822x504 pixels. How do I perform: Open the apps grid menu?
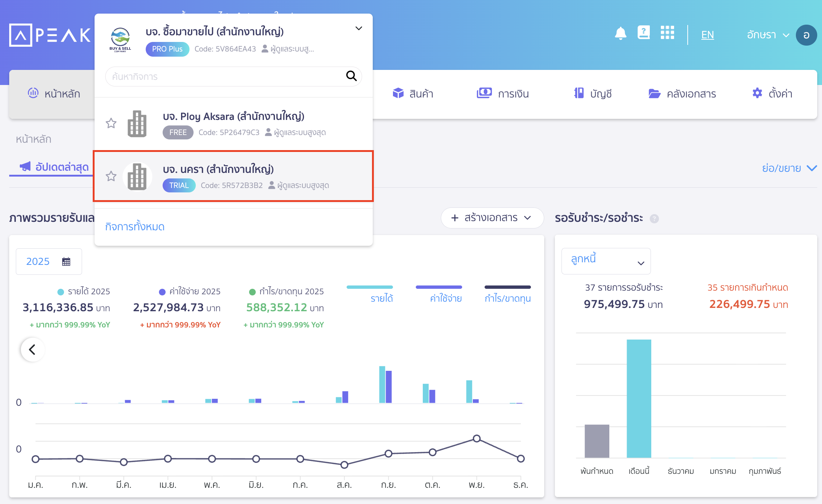click(x=667, y=33)
